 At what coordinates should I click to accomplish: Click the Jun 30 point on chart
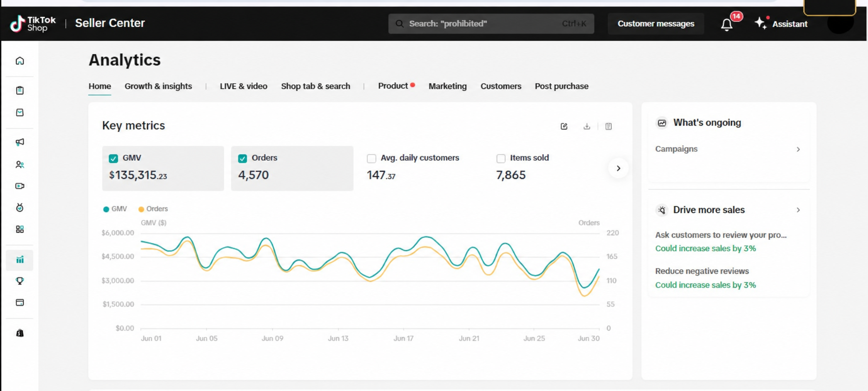coord(599,269)
